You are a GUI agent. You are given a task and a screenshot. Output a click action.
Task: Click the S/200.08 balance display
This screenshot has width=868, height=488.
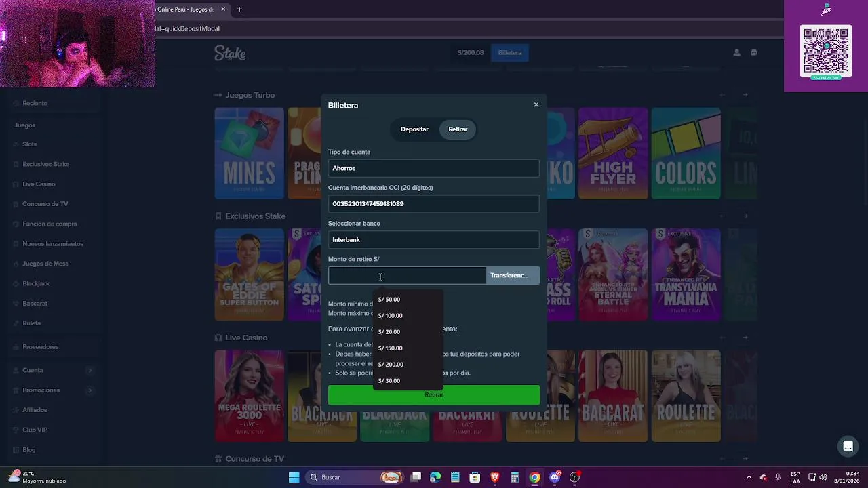click(x=470, y=53)
